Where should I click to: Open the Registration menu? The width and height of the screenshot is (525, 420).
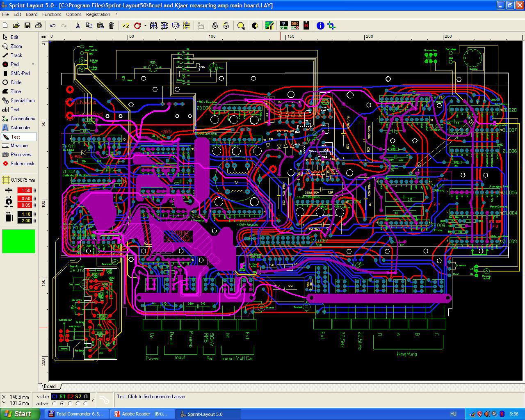click(98, 14)
